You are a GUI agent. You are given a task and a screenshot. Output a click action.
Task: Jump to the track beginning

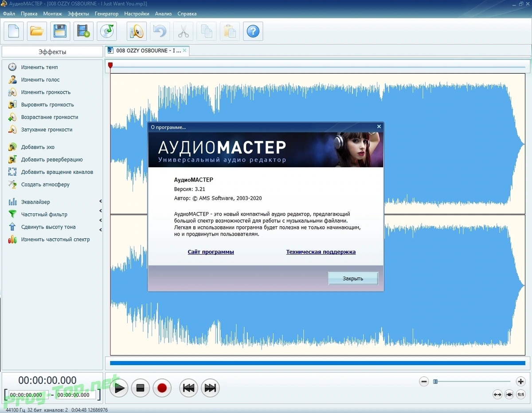coord(188,388)
